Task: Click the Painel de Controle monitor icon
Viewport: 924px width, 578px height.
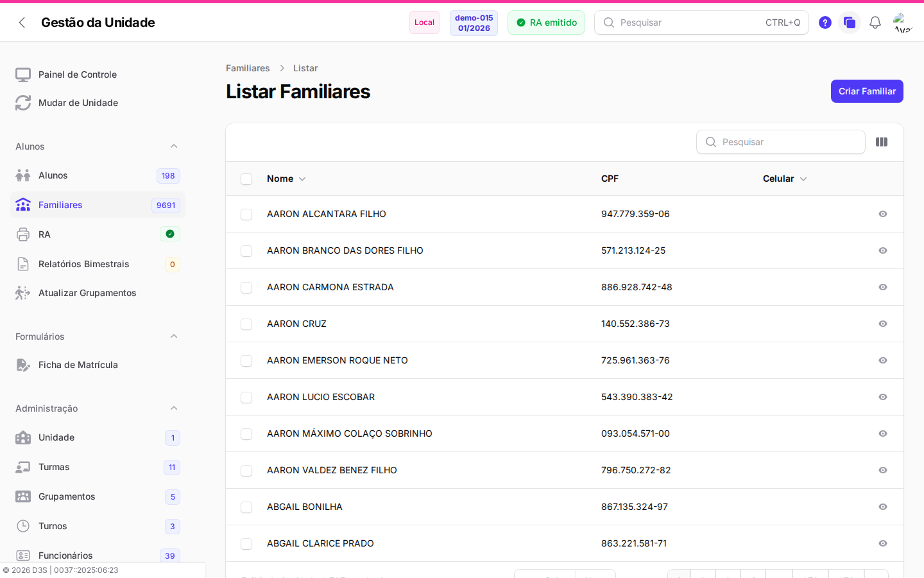Action: tap(23, 74)
